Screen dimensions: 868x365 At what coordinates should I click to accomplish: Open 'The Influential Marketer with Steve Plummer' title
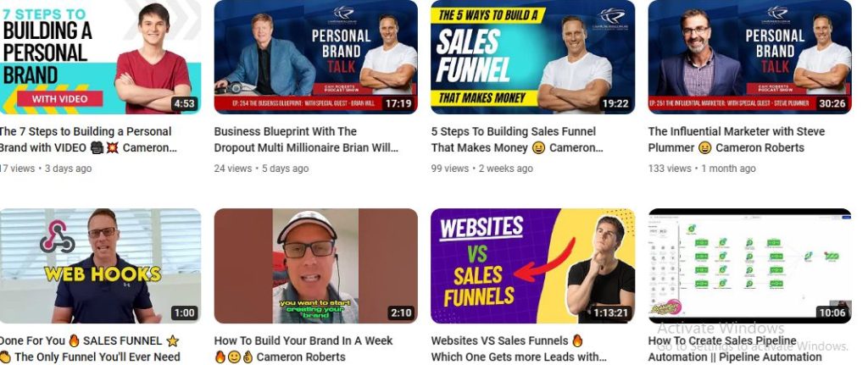737,140
